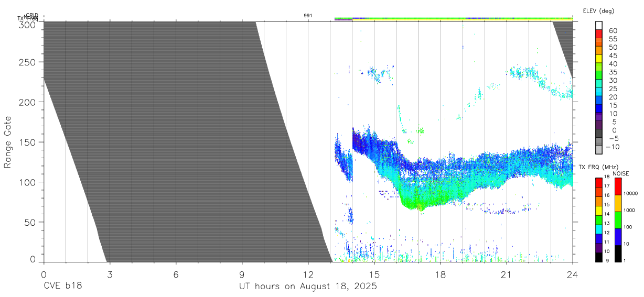Click the white top swatch above 60 in ELEV legend
Viewport: 644px width, 297px height.
(599, 26)
